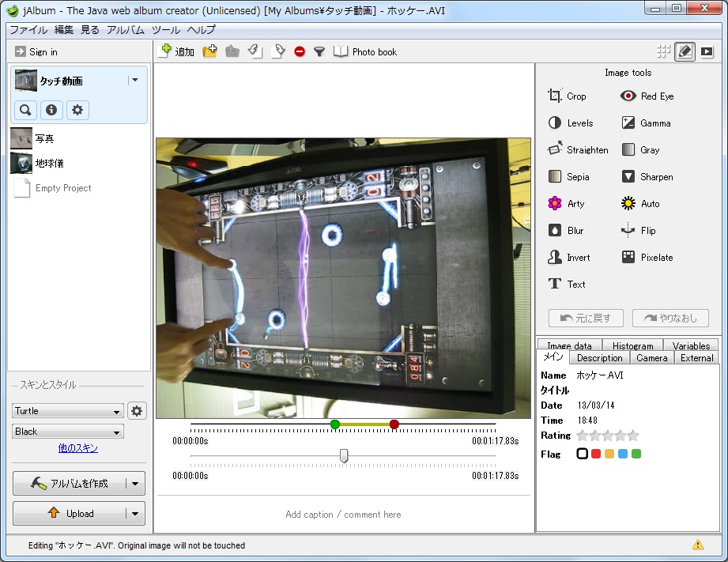Switch to the Description tab
Screen dimensions: 728x562
tap(599, 357)
